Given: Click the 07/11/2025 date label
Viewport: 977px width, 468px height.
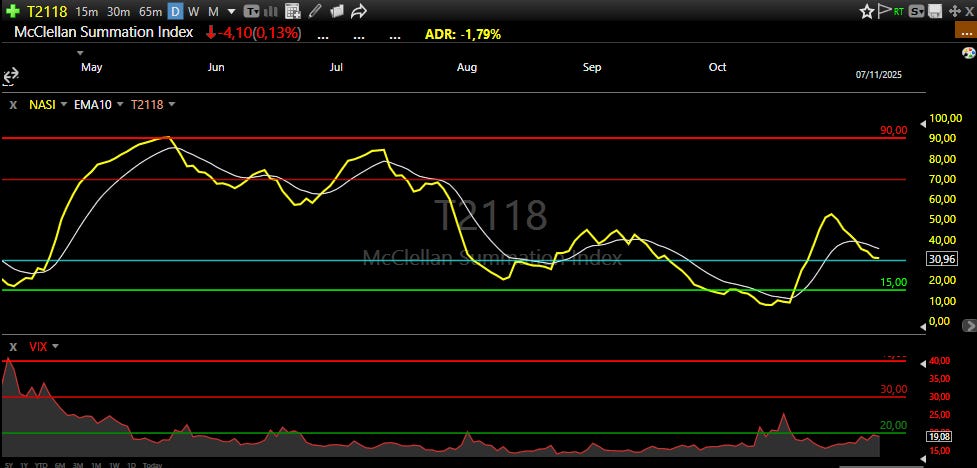Looking at the screenshot, I should (879, 74).
